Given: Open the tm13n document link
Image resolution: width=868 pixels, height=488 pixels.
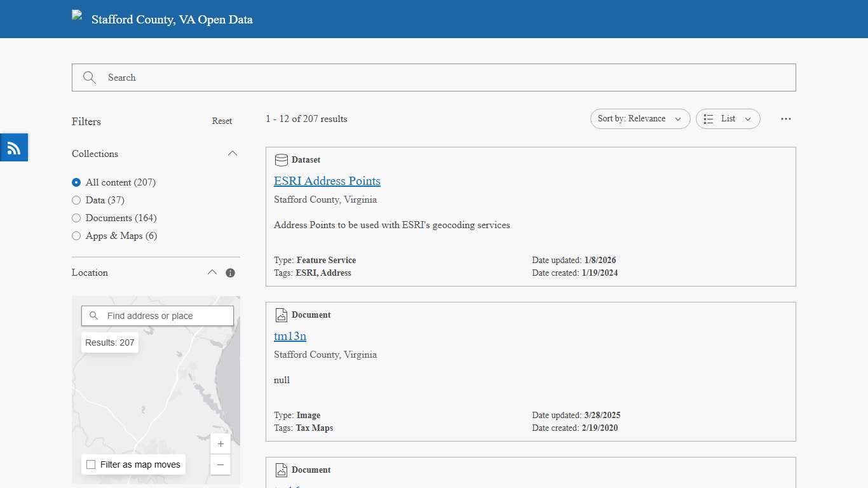Looking at the screenshot, I should point(290,336).
